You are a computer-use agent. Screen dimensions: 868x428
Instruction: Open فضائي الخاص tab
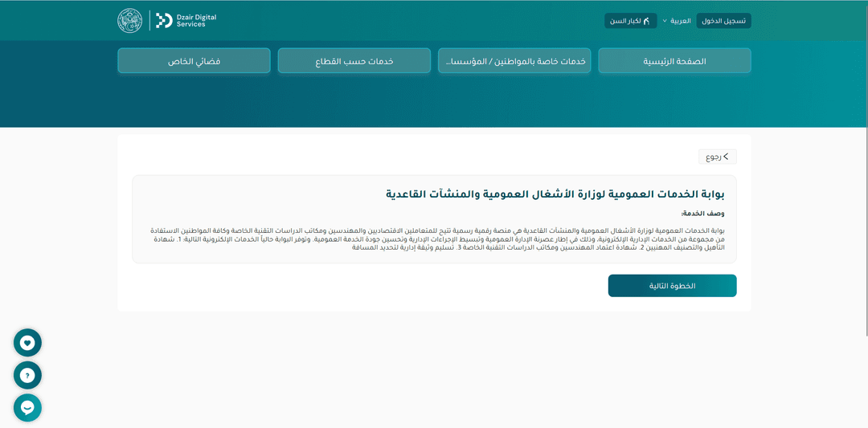pyautogui.click(x=194, y=61)
